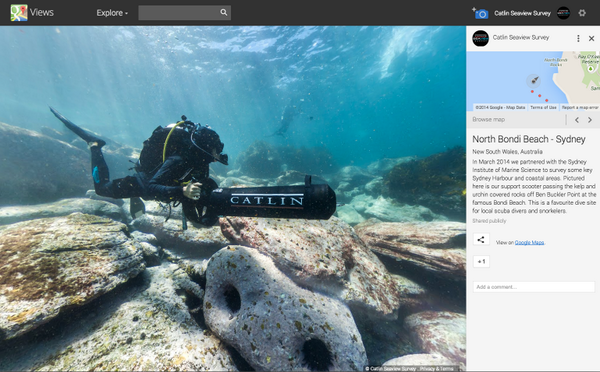Click the share icon button
The height and width of the screenshot is (372, 600).
point(481,240)
